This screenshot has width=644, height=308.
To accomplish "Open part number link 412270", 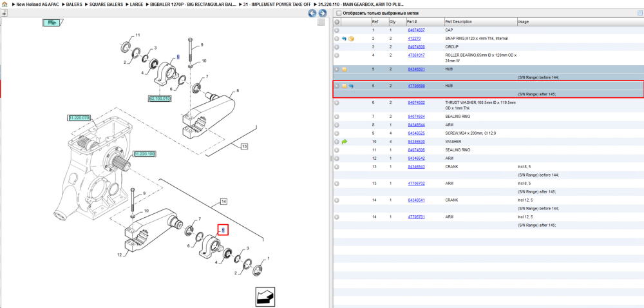I will click(414, 39).
